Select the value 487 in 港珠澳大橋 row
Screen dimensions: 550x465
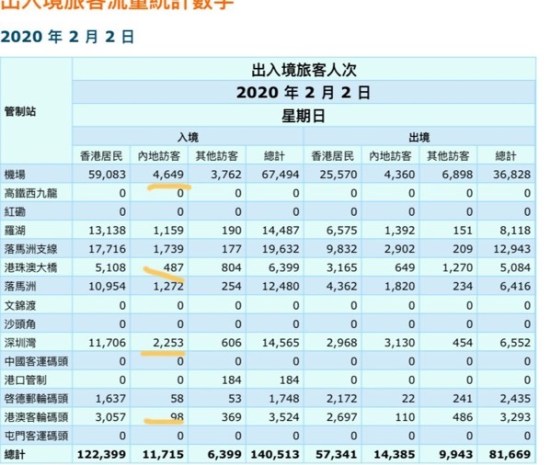click(x=173, y=268)
